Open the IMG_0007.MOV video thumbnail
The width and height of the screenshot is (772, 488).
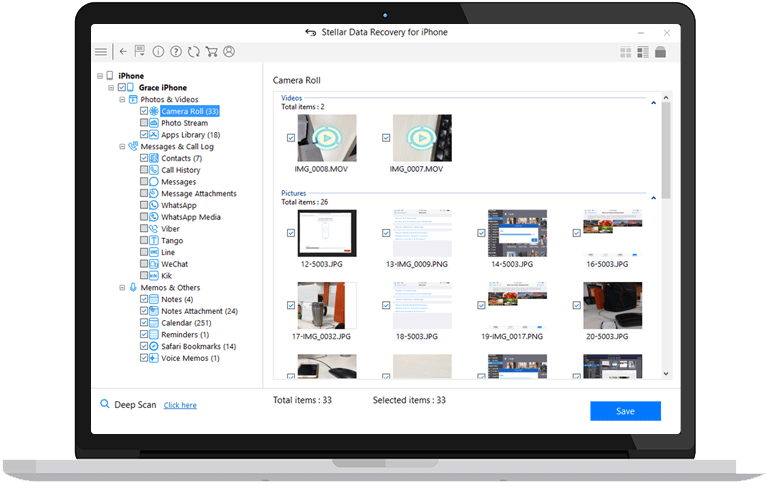click(422, 138)
